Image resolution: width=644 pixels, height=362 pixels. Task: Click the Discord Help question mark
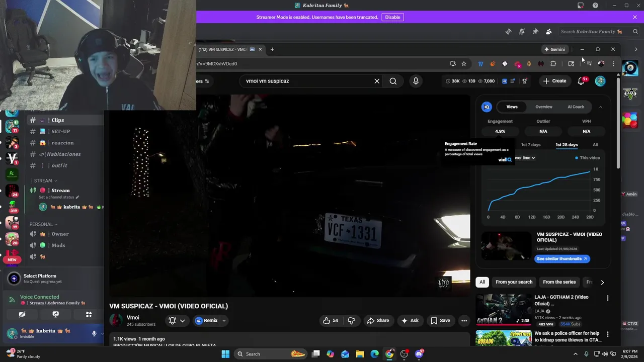coord(595,6)
